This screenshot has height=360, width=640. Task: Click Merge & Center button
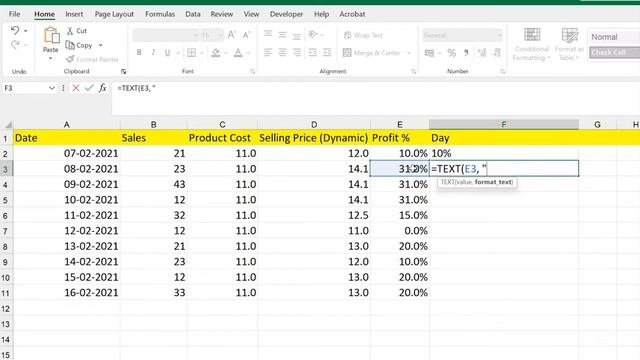point(372,53)
